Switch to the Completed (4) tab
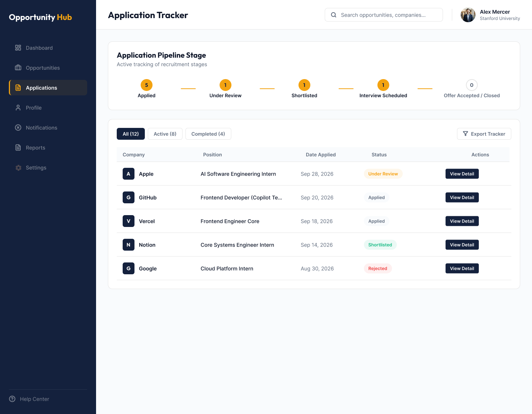 (208, 134)
